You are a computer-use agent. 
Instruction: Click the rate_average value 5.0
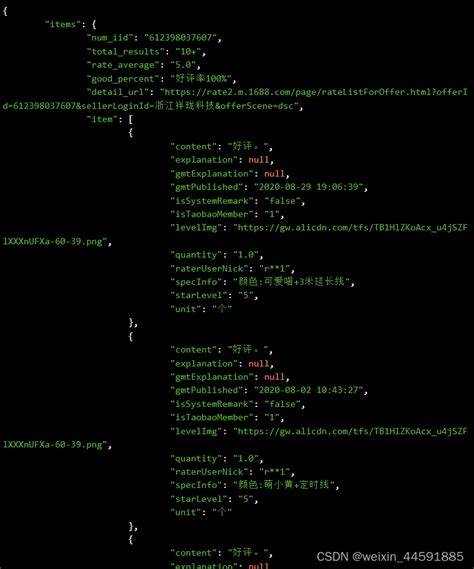[185, 65]
